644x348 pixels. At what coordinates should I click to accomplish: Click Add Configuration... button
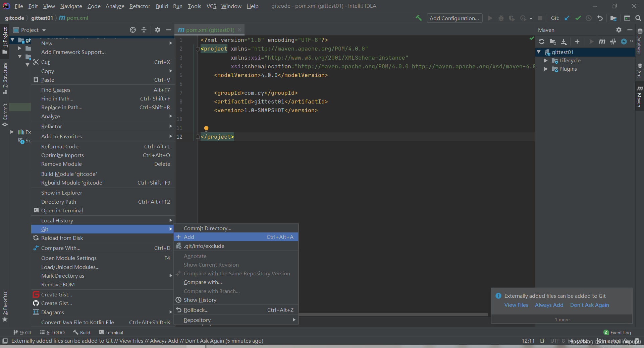pyautogui.click(x=454, y=18)
